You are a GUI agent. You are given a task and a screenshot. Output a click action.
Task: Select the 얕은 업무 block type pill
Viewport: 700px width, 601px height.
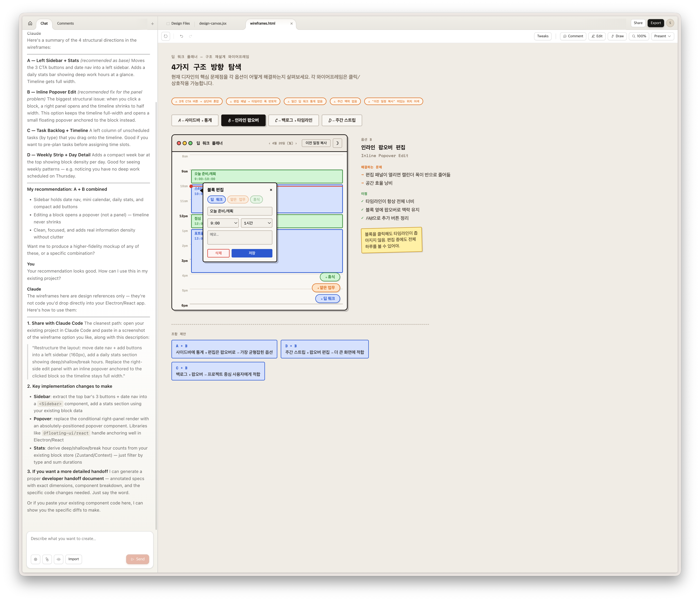click(238, 199)
